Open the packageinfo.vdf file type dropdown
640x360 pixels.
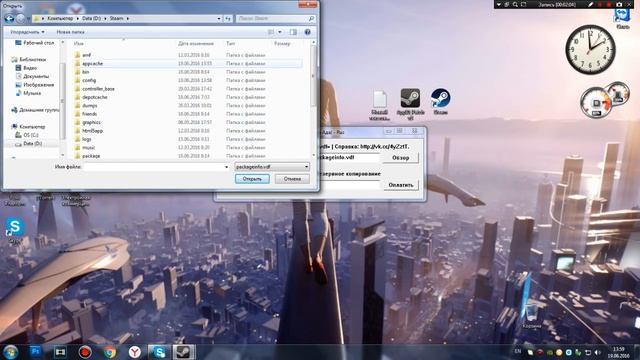pos(272,167)
